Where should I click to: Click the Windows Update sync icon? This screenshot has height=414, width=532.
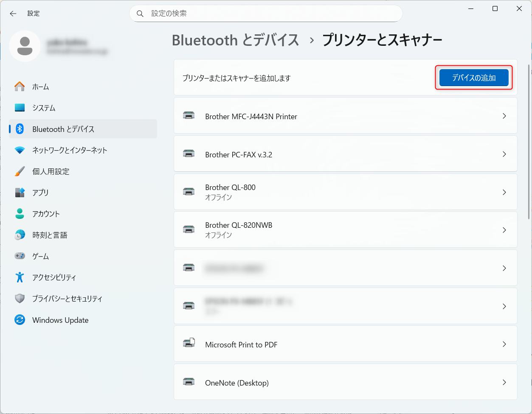pyautogui.click(x=20, y=320)
